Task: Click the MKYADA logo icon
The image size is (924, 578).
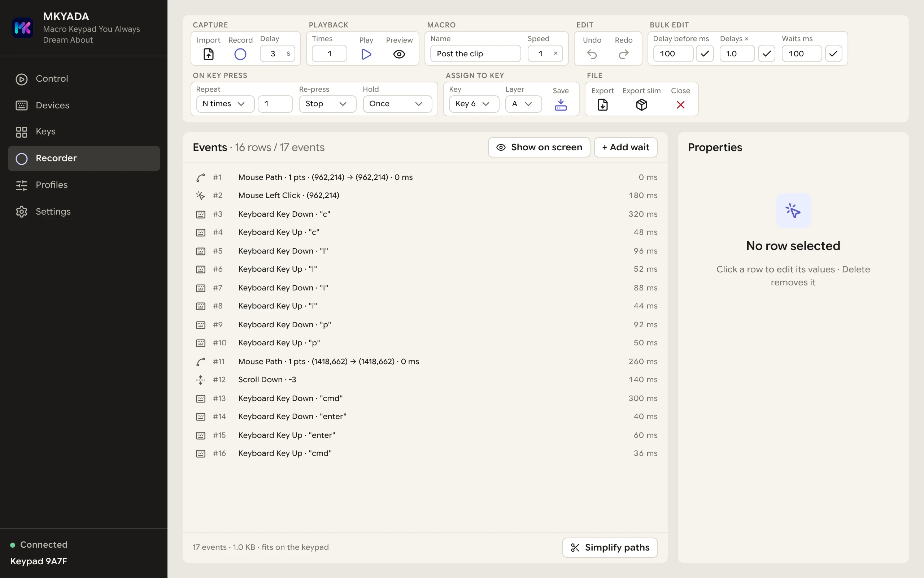Action: [22, 28]
